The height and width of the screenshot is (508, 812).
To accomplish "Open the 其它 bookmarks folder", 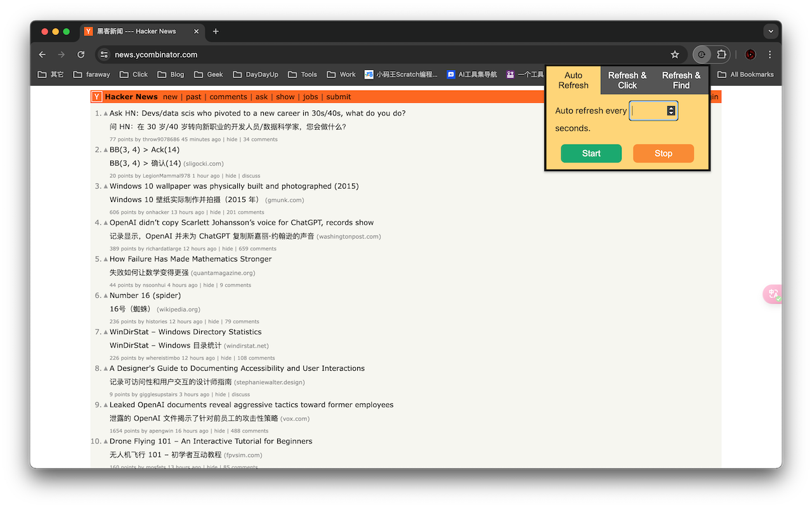I will pyautogui.click(x=51, y=74).
